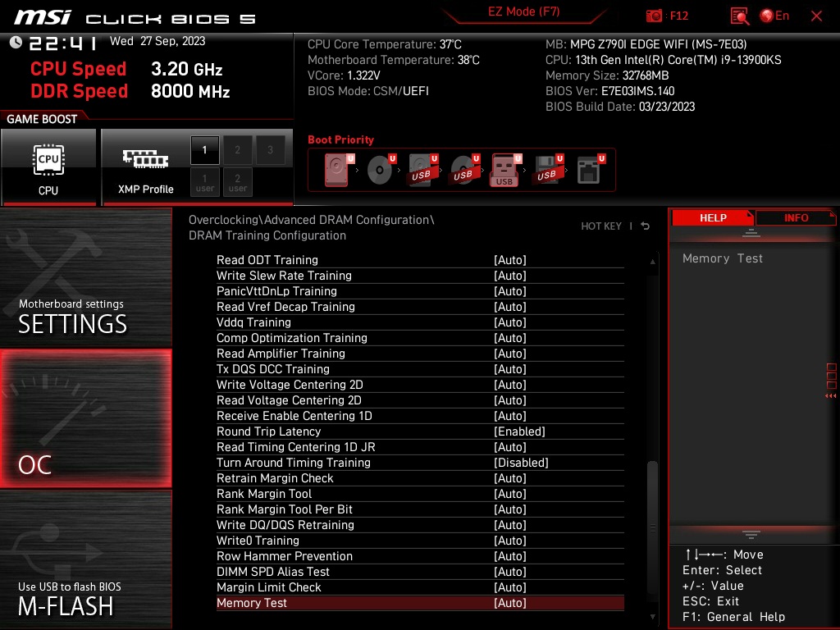Switch to the HELP tab
This screenshot has width=840, height=630.
tap(713, 218)
